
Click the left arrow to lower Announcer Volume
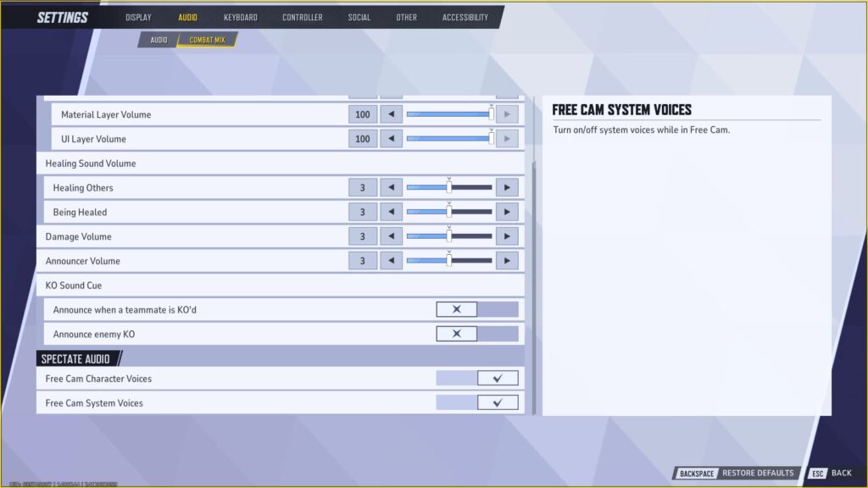(391, 260)
